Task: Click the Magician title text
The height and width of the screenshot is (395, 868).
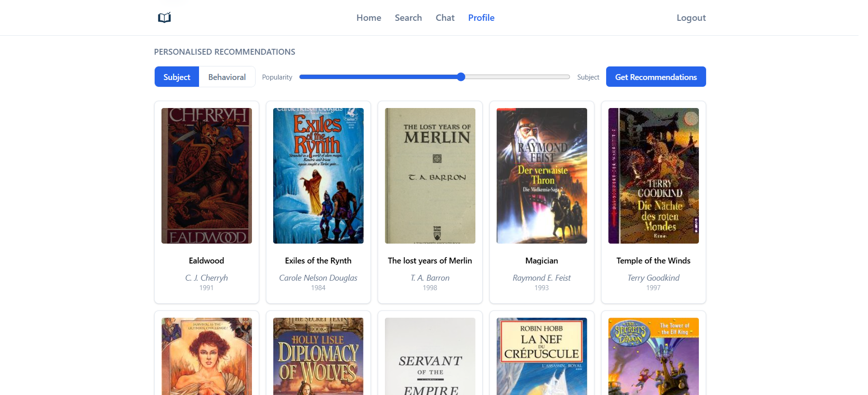Action: pyautogui.click(x=542, y=261)
